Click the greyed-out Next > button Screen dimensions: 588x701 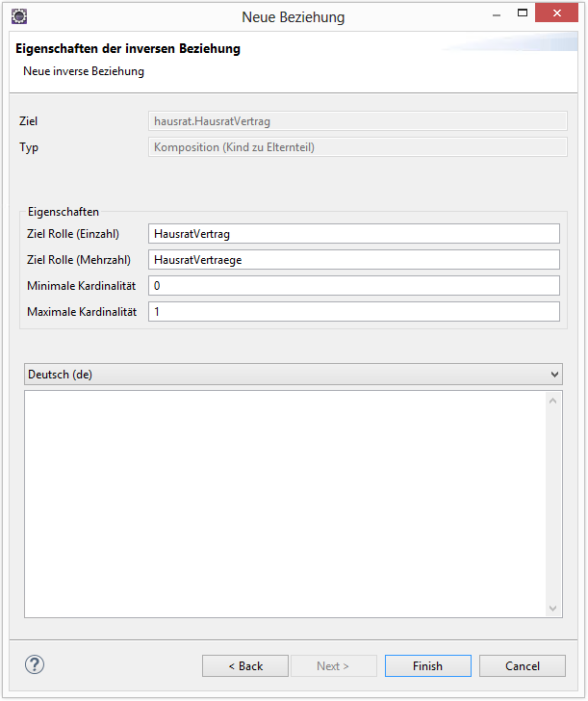point(333,666)
